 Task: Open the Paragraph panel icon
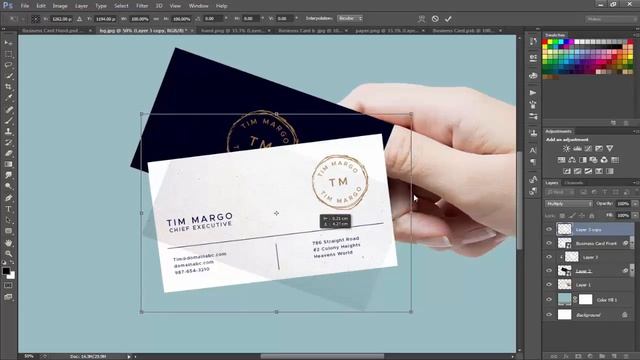[x=533, y=162]
